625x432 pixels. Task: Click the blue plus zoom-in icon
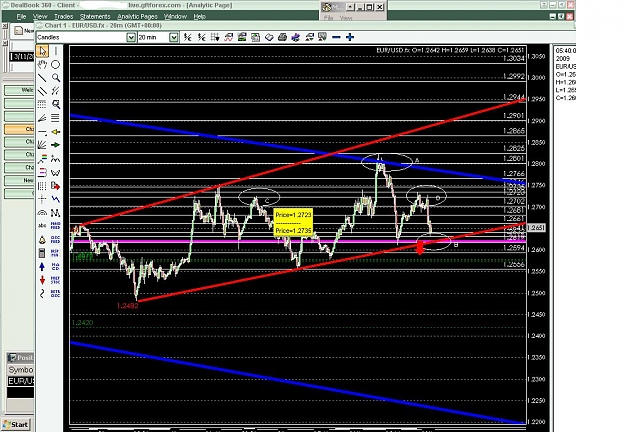[x=350, y=37]
